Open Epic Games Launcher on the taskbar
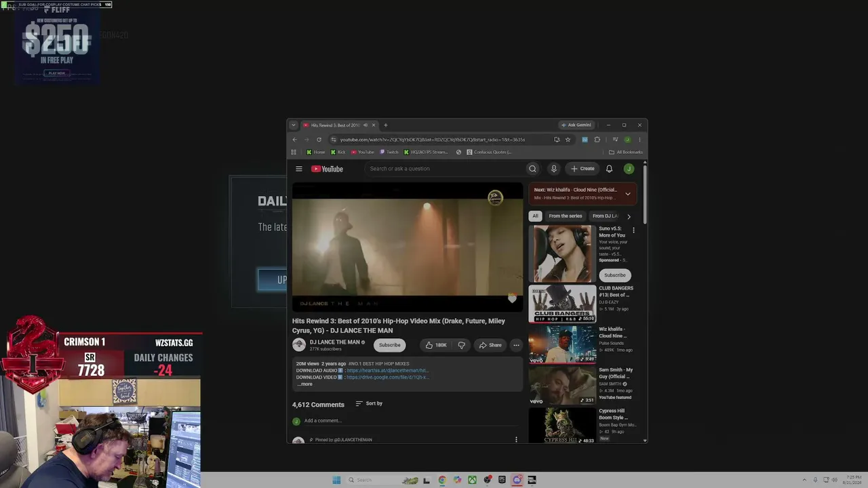Image resolution: width=868 pixels, height=488 pixels. pyautogui.click(x=502, y=480)
